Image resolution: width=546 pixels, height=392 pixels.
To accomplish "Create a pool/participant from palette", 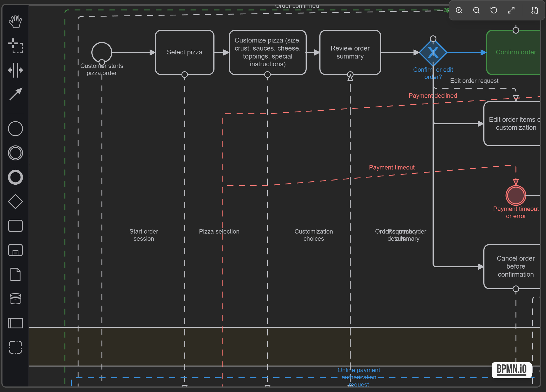I will [15, 323].
